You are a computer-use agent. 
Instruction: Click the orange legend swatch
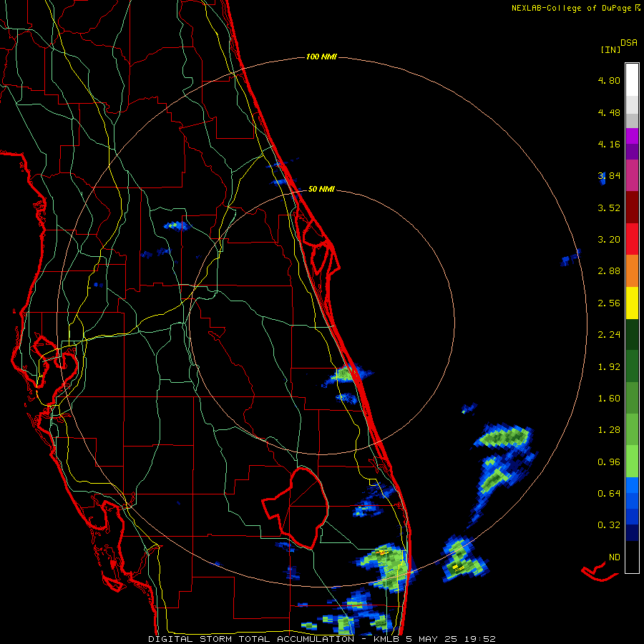[x=632, y=271]
